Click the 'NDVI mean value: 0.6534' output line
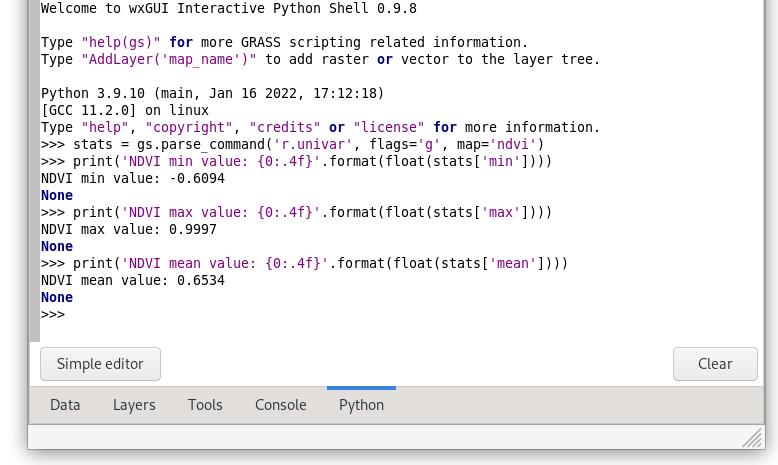Screen dimensions: 778x465 pos(133,280)
